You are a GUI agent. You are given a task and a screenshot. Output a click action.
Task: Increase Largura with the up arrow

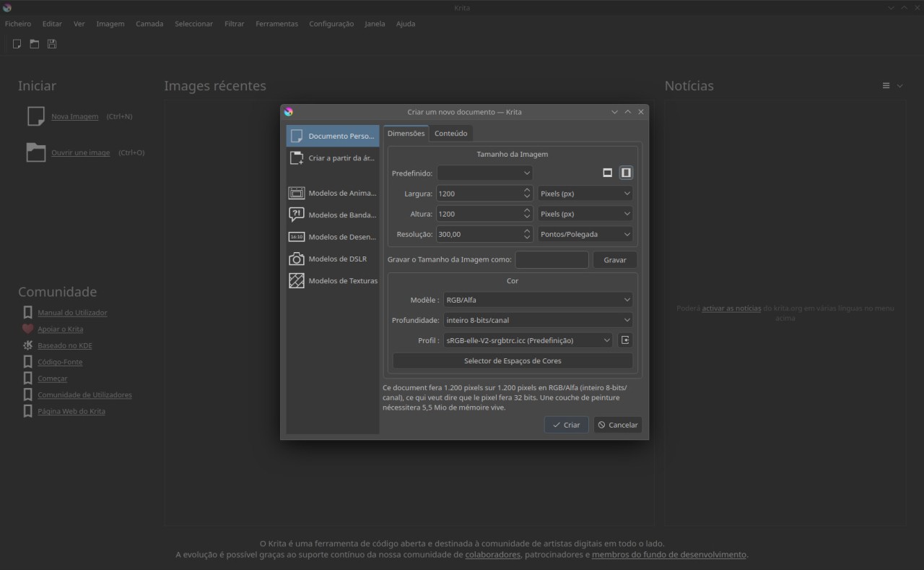(527, 190)
